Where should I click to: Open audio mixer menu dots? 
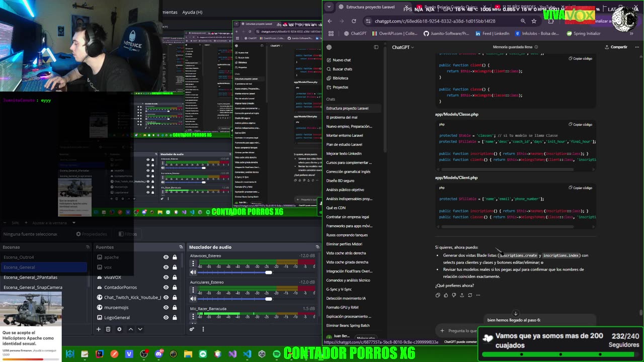click(x=203, y=329)
